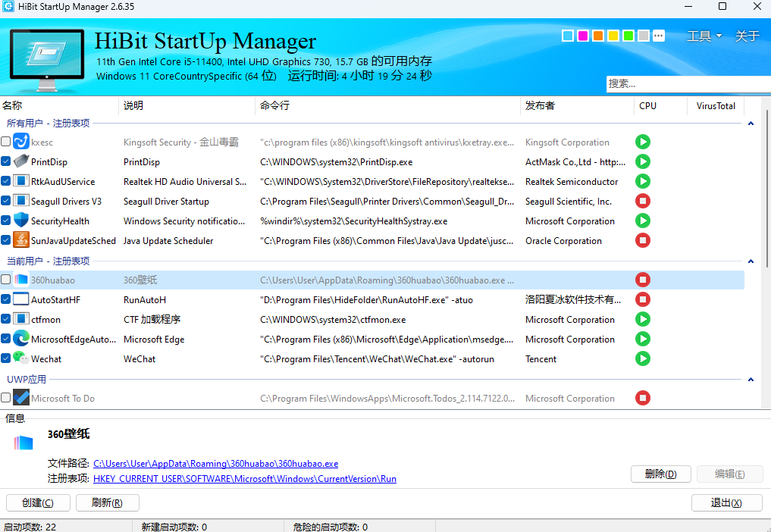Click the Microsoft To Do checkmark icon
This screenshot has height=532, width=771.
click(21, 398)
